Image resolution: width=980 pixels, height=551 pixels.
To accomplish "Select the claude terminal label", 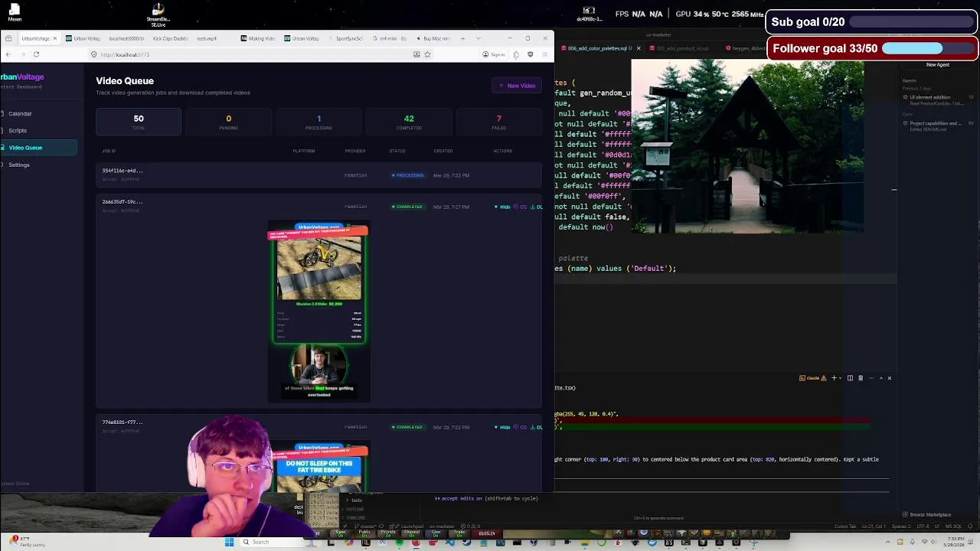I will (813, 378).
